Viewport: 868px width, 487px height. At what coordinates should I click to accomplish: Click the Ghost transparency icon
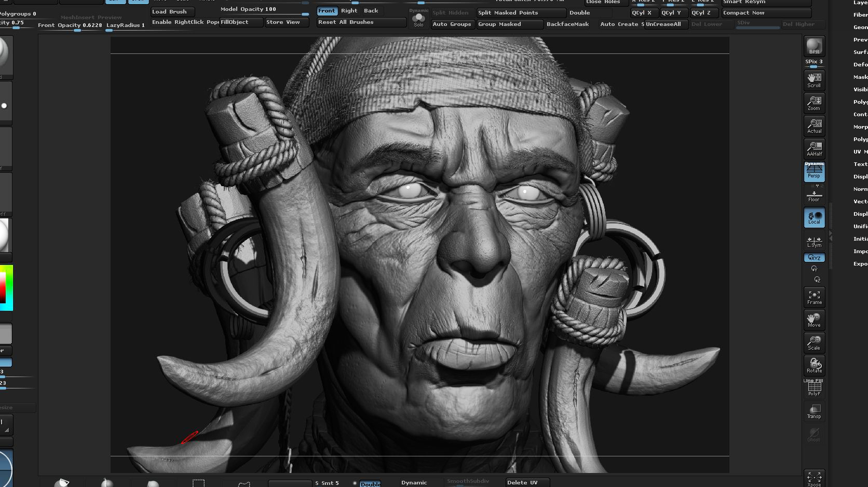tap(814, 434)
